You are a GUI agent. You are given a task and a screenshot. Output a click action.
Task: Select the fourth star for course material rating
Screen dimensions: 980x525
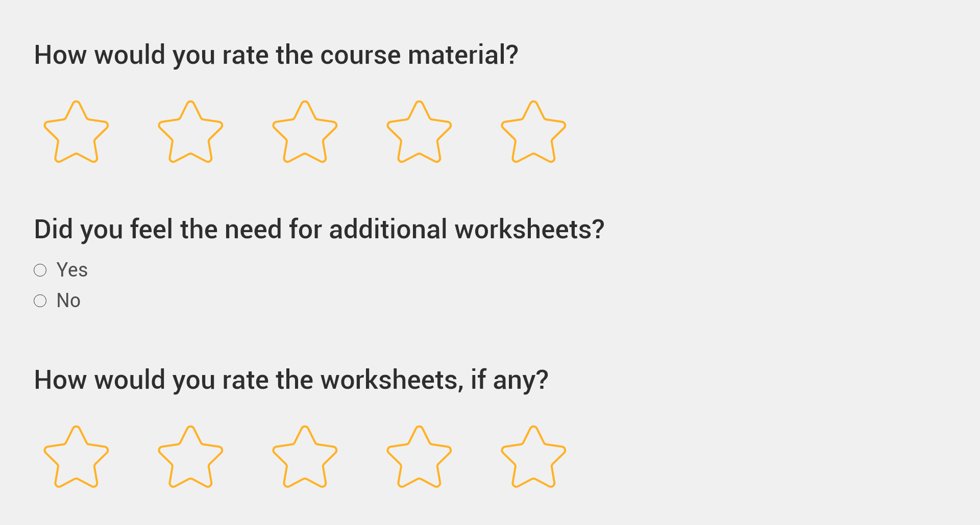coord(419,133)
